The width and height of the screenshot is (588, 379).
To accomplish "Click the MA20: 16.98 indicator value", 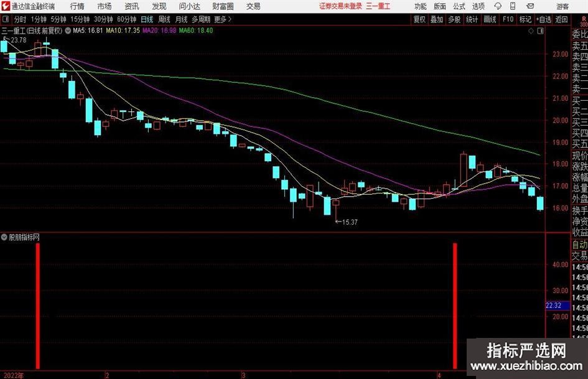I will tap(159, 30).
